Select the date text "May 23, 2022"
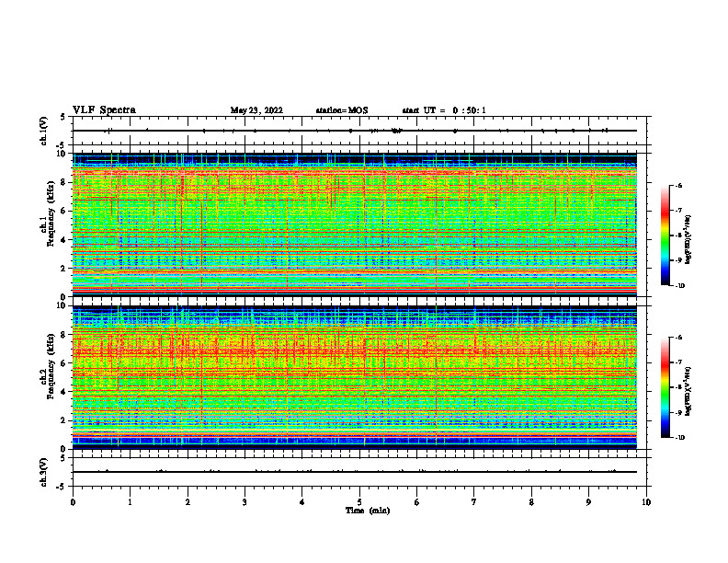The image size is (728, 563). coord(256,110)
